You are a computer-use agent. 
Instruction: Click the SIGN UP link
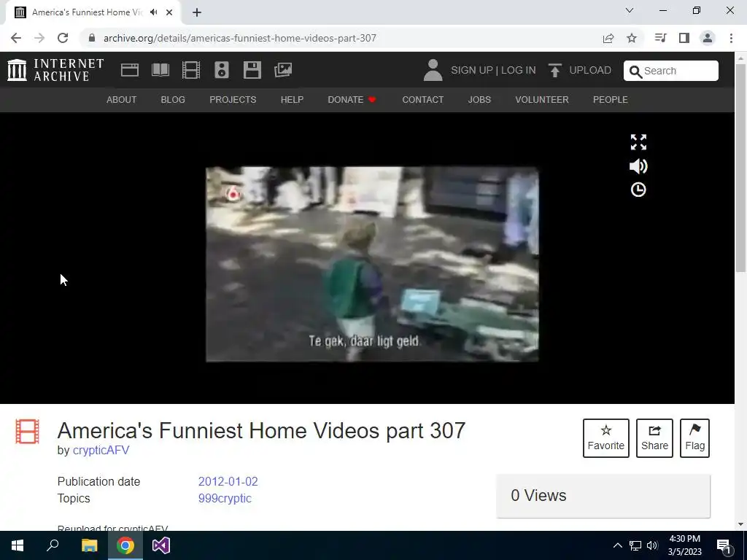click(x=472, y=71)
